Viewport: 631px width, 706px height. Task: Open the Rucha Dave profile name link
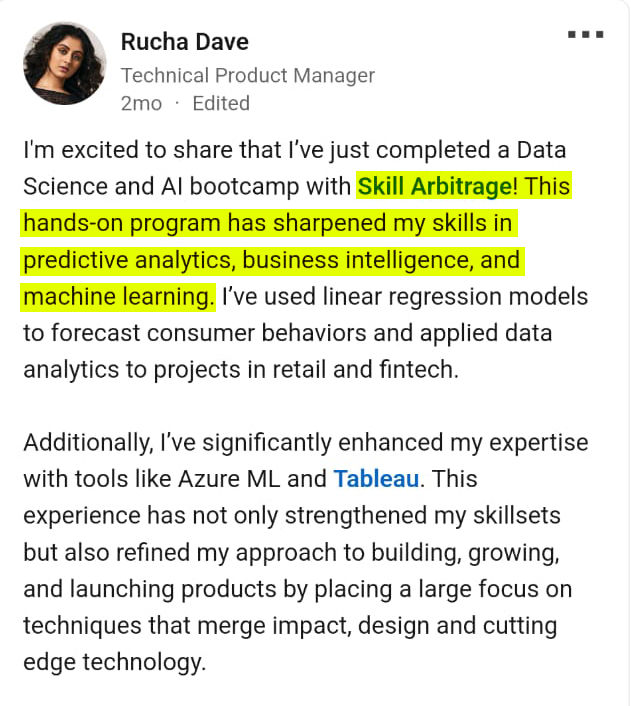pyautogui.click(x=184, y=42)
